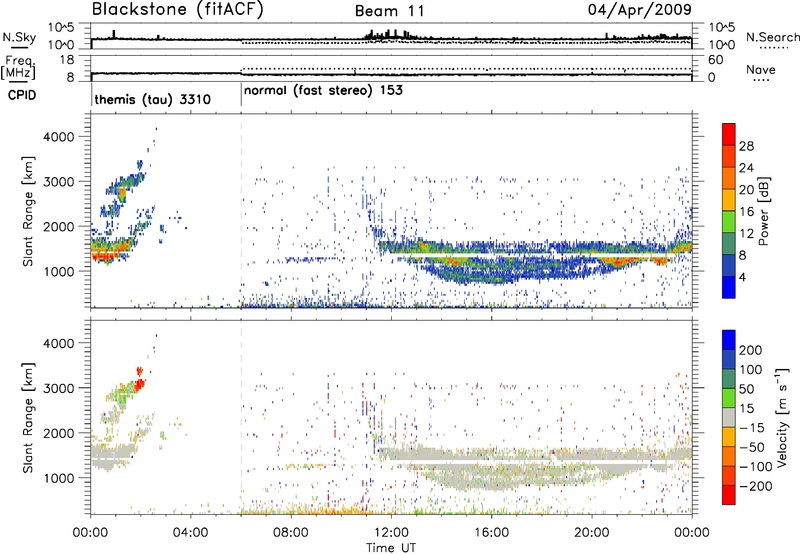Image resolution: width=800 pixels, height=554 pixels.
Task: Click the Velocity scale value -15
Action: (752, 427)
